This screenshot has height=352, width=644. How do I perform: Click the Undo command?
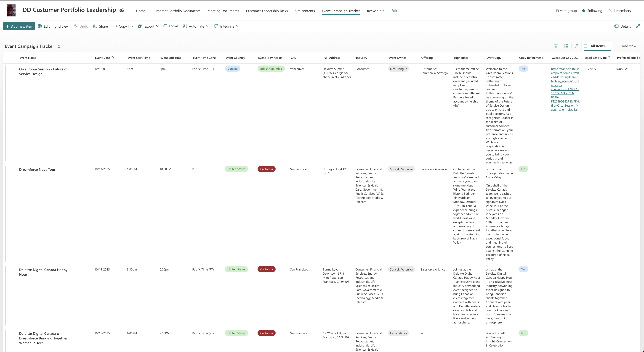81,26
